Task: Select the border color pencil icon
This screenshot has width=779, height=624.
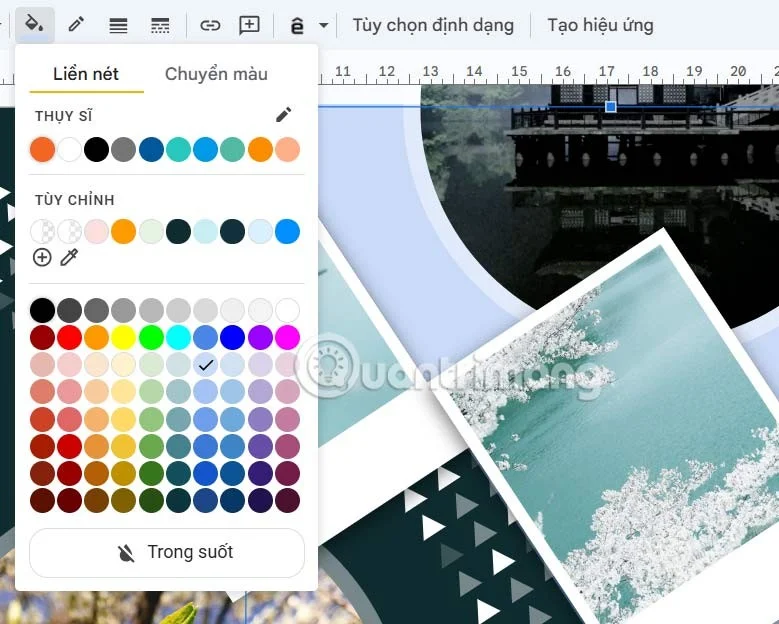Action: [x=76, y=24]
